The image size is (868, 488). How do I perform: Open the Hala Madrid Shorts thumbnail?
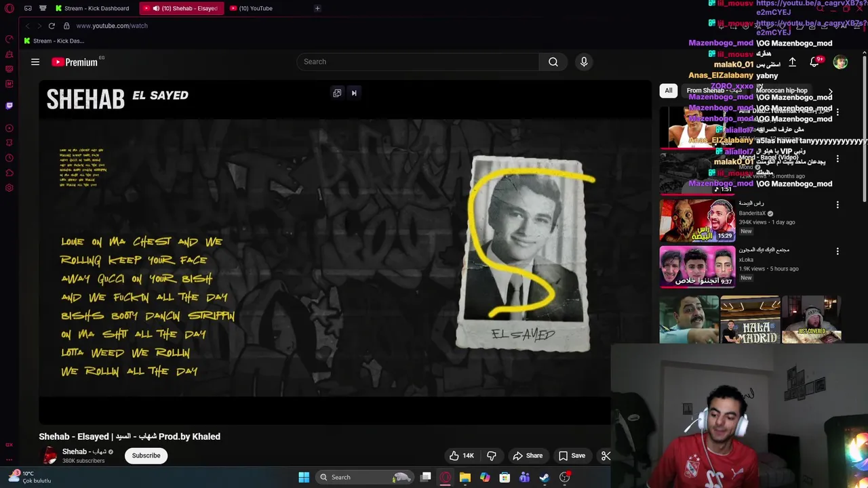point(750,319)
